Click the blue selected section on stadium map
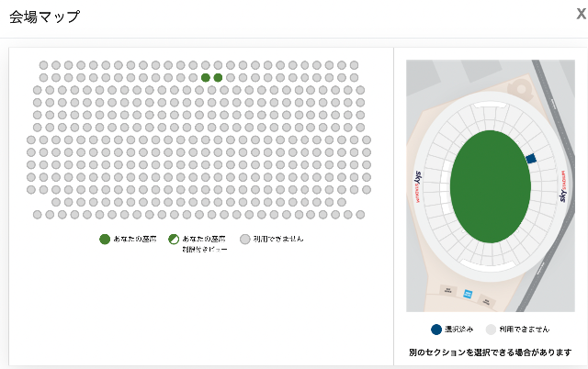This screenshot has width=588, height=369. click(x=531, y=159)
